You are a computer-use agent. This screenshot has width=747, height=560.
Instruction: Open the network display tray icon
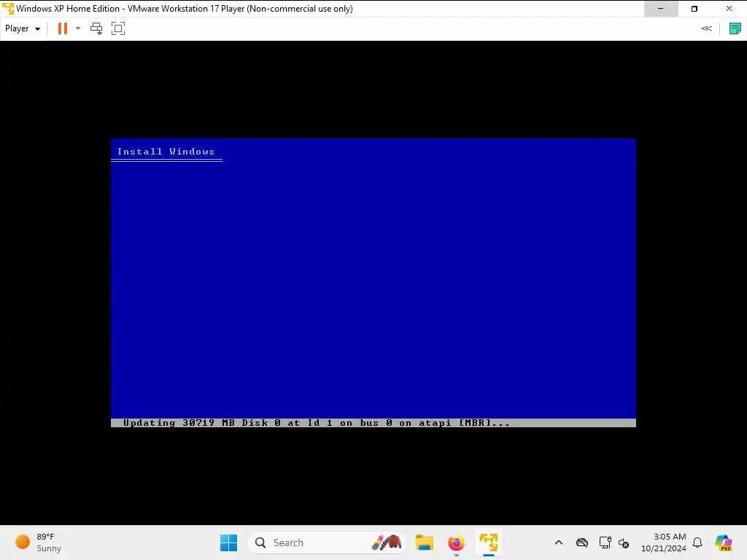(x=605, y=542)
